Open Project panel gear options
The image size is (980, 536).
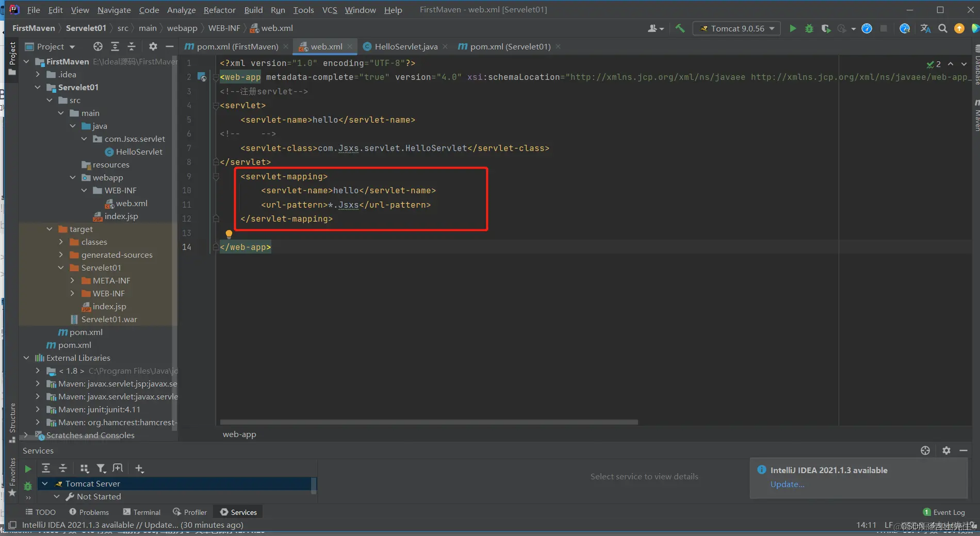[x=153, y=46]
